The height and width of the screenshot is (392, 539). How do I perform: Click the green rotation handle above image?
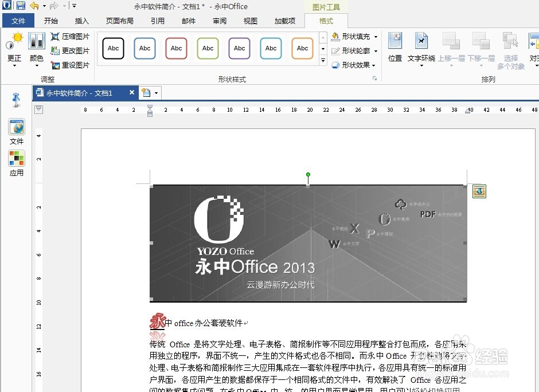(308, 175)
